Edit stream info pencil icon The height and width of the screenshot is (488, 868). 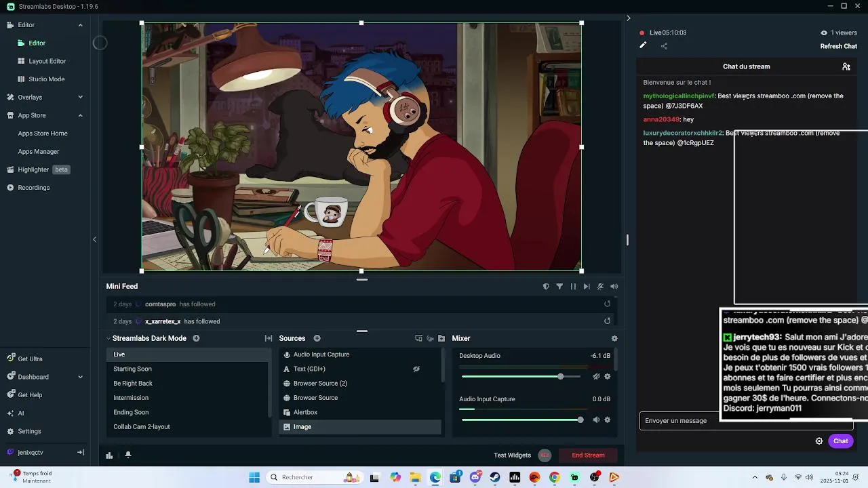click(643, 45)
